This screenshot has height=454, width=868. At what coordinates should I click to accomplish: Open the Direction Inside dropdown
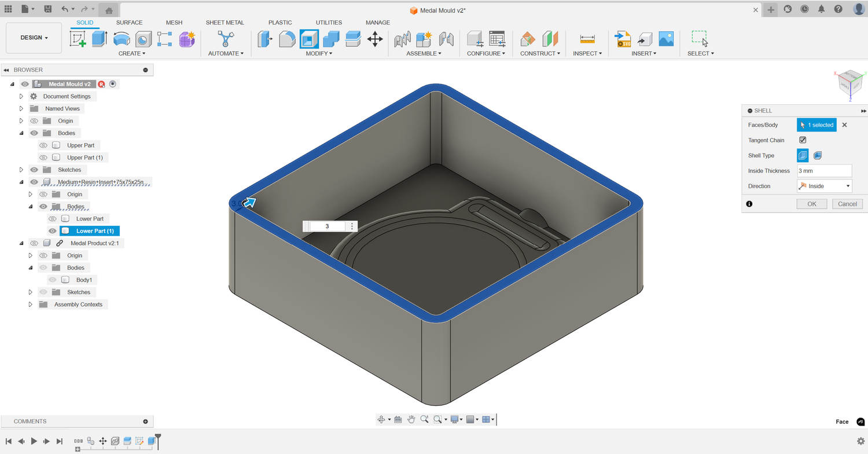(825, 186)
